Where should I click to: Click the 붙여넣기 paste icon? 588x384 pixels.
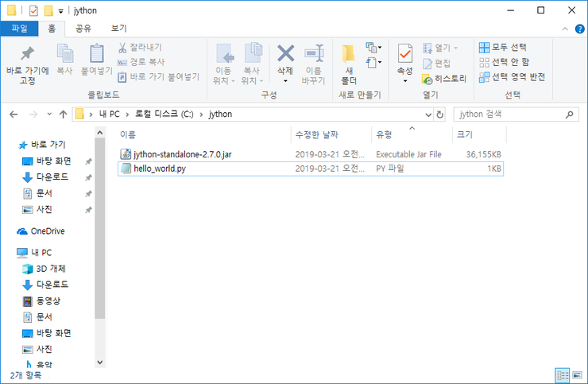click(x=97, y=54)
